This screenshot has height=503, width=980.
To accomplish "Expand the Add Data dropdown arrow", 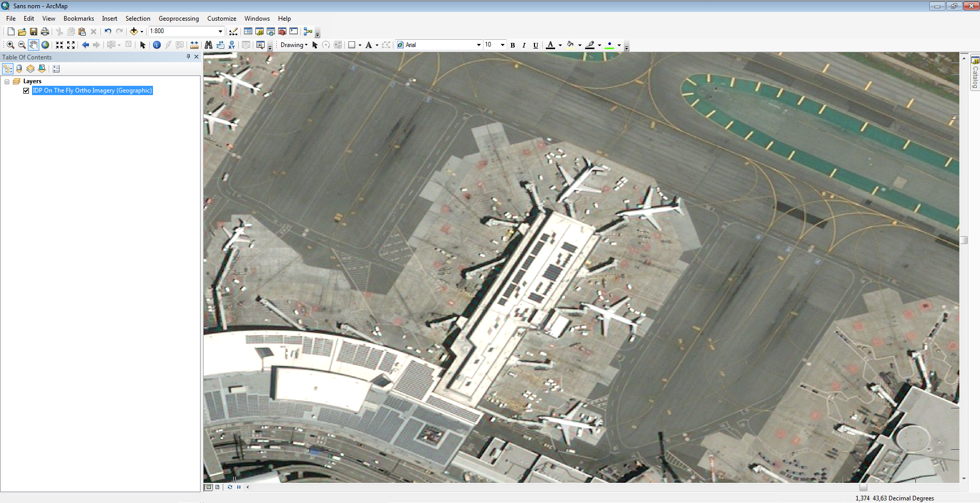I will 142,32.
